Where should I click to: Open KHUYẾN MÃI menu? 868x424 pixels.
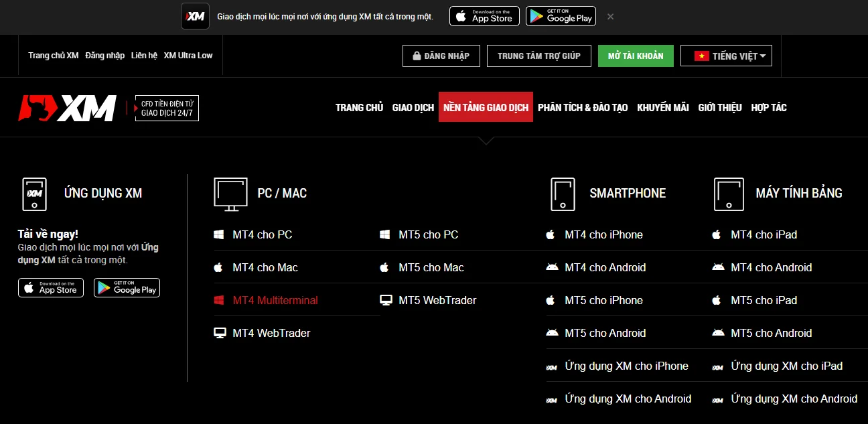click(x=663, y=107)
